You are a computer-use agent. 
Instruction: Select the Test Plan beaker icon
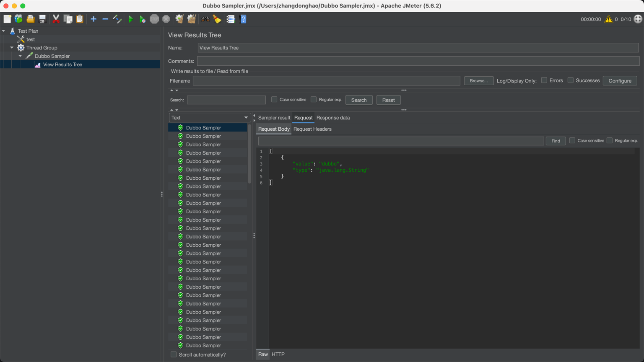13,31
